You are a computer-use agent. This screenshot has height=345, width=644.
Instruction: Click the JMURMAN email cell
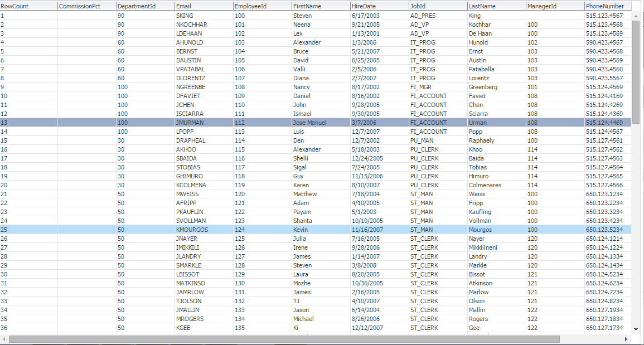(x=204, y=123)
